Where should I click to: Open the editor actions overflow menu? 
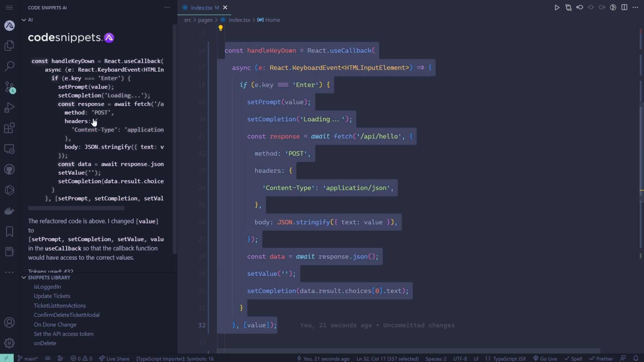636,7
